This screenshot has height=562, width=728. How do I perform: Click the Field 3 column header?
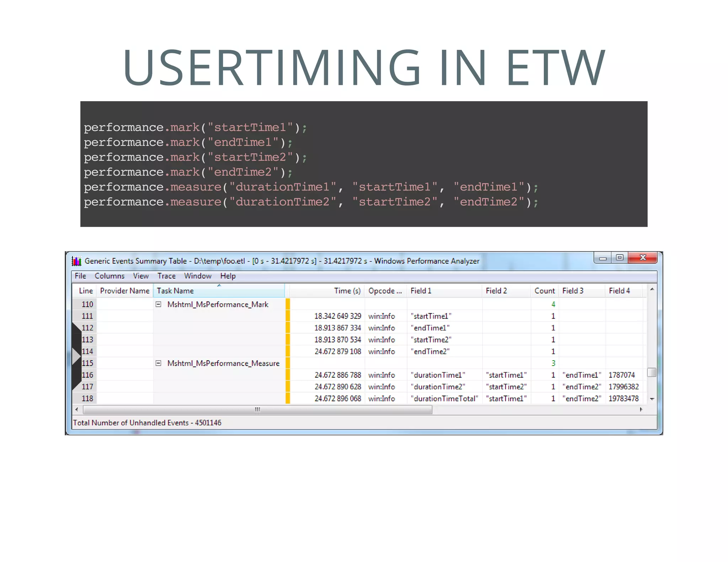tap(582, 291)
